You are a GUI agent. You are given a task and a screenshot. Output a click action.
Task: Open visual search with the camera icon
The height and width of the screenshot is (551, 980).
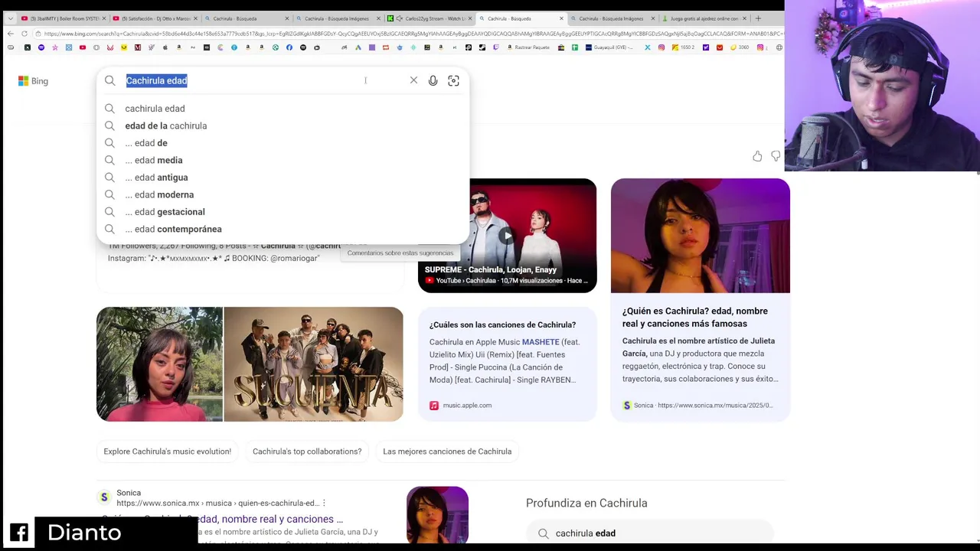(x=453, y=80)
